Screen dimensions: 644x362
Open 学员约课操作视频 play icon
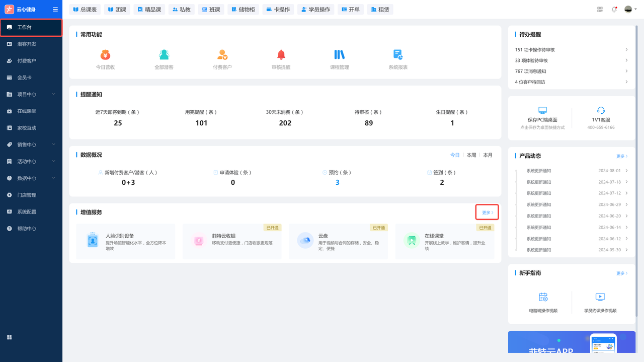(600, 297)
